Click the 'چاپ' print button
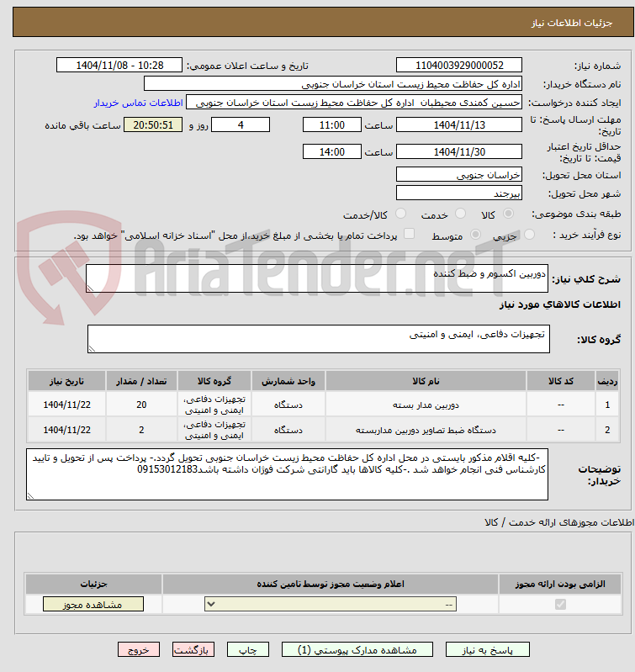This screenshot has width=635, height=672. tap(247, 649)
